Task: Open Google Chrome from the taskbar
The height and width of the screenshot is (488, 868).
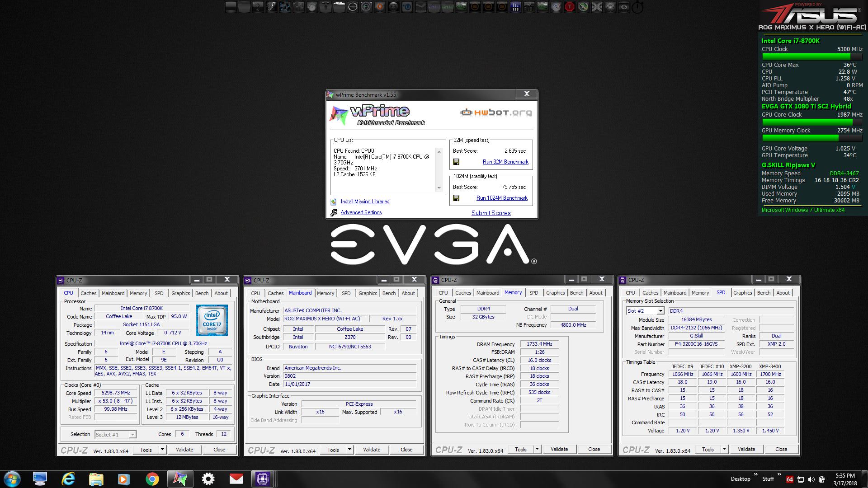Action: coord(152,479)
